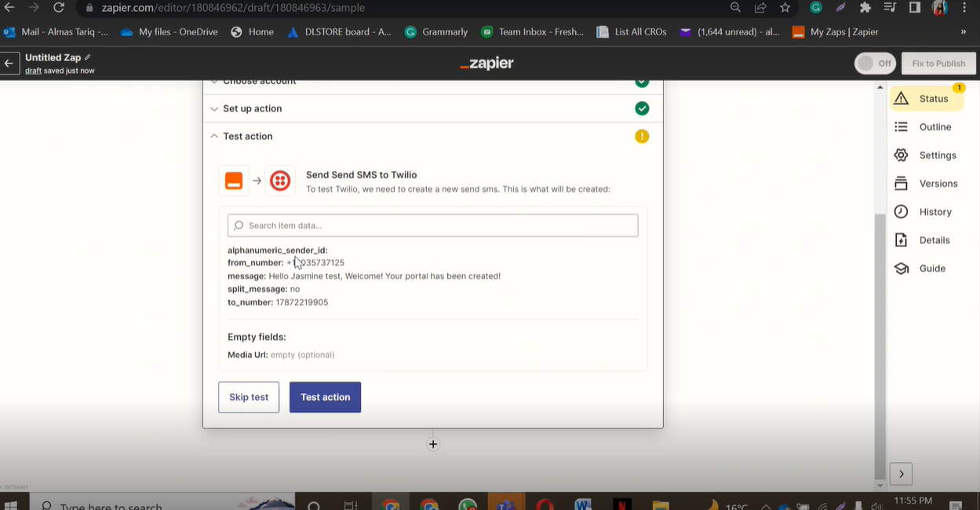980x510 pixels.
Task: Click the Test action button
Action: click(325, 397)
